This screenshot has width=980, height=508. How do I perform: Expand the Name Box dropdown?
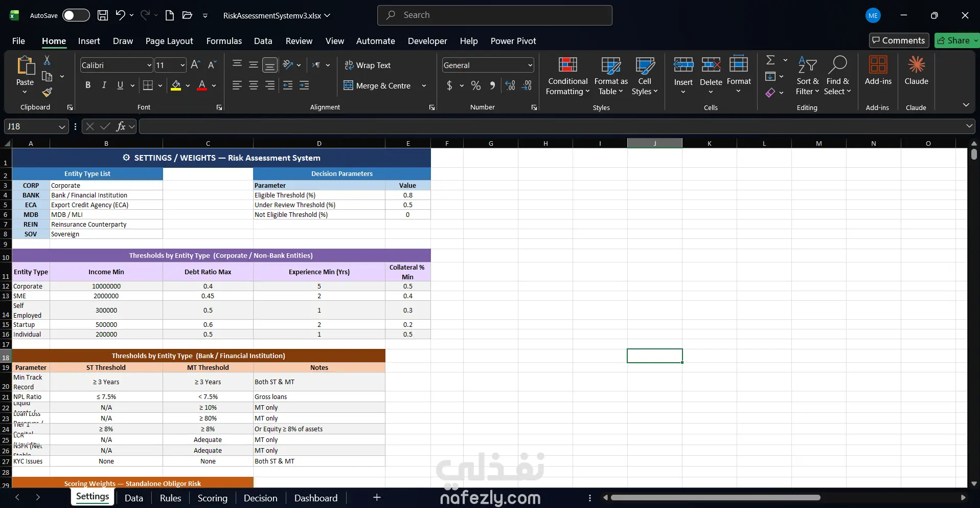pos(62,126)
